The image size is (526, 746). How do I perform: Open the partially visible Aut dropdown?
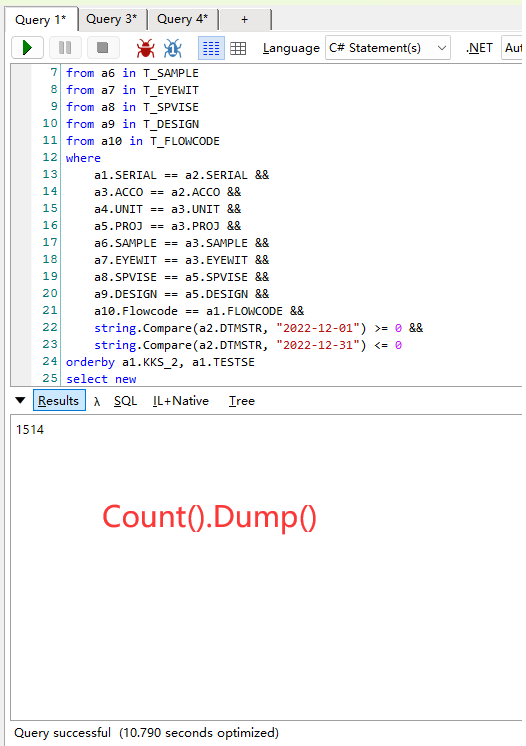click(x=513, y=48)
